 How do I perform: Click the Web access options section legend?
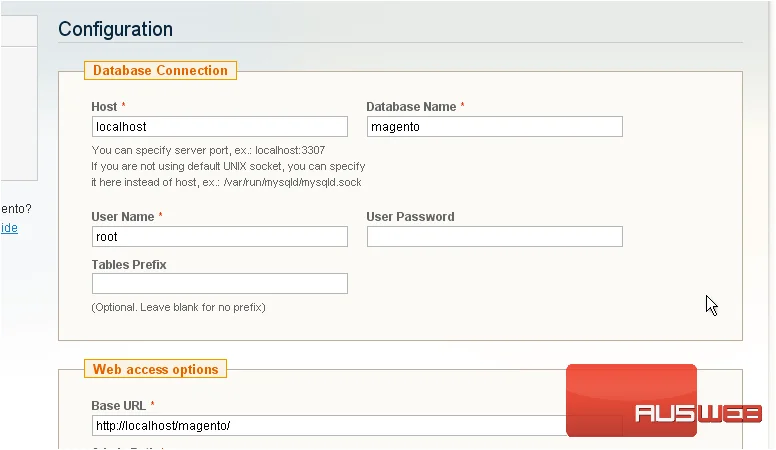point(155,369)
